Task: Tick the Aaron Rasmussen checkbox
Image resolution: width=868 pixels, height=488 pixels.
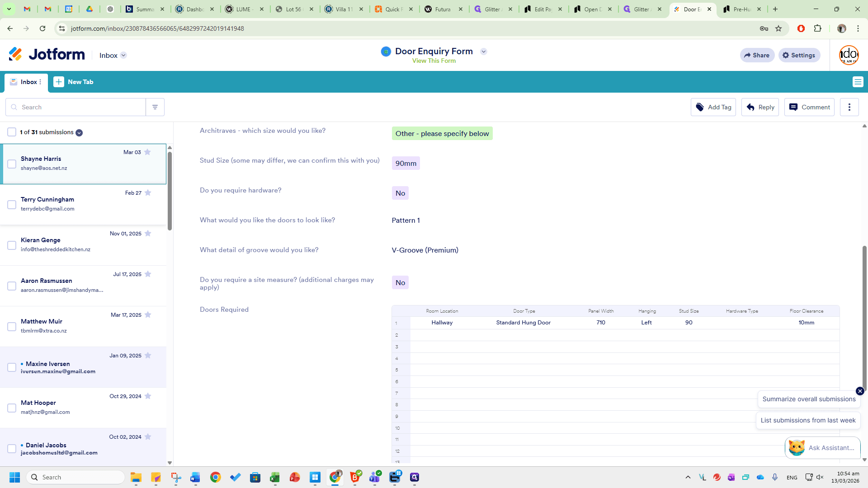Action: 12,286
